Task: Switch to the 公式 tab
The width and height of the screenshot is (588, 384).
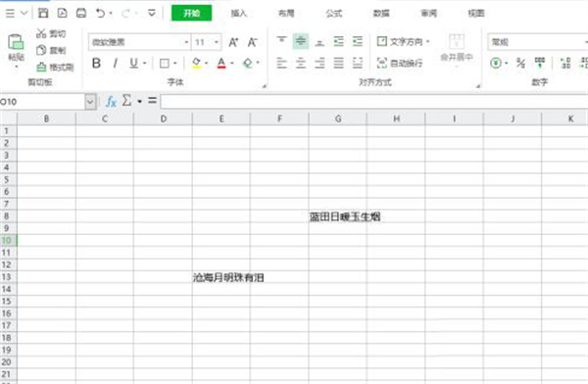Action: [334, 14]
